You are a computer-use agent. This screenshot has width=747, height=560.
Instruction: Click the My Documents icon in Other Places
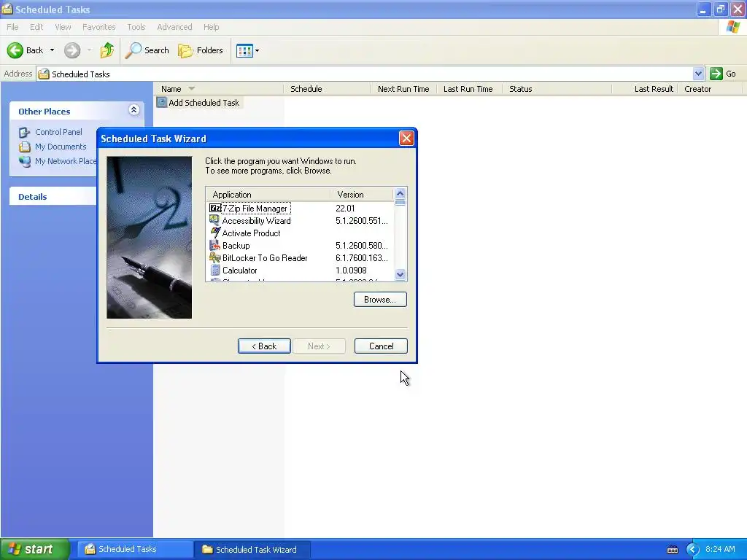click(x=25, y=147)
